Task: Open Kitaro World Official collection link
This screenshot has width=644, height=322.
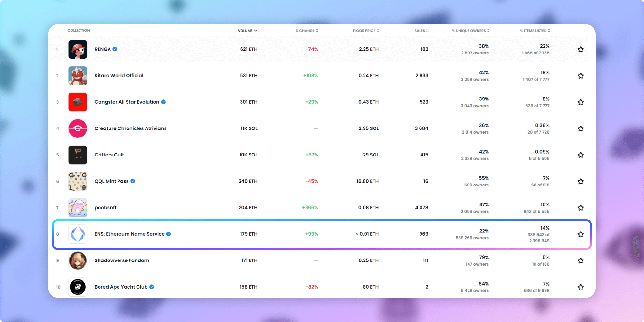Action: click(x=119, y=76)
